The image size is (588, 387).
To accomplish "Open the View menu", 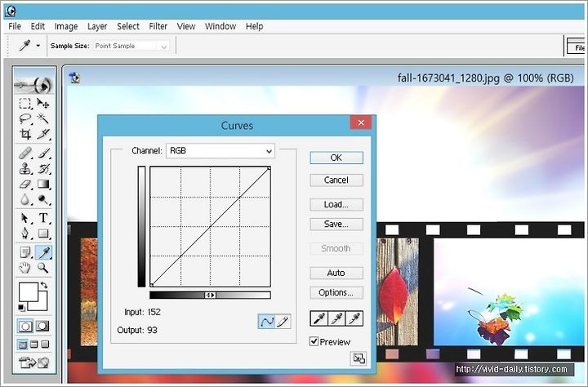I will coord(186,26).
